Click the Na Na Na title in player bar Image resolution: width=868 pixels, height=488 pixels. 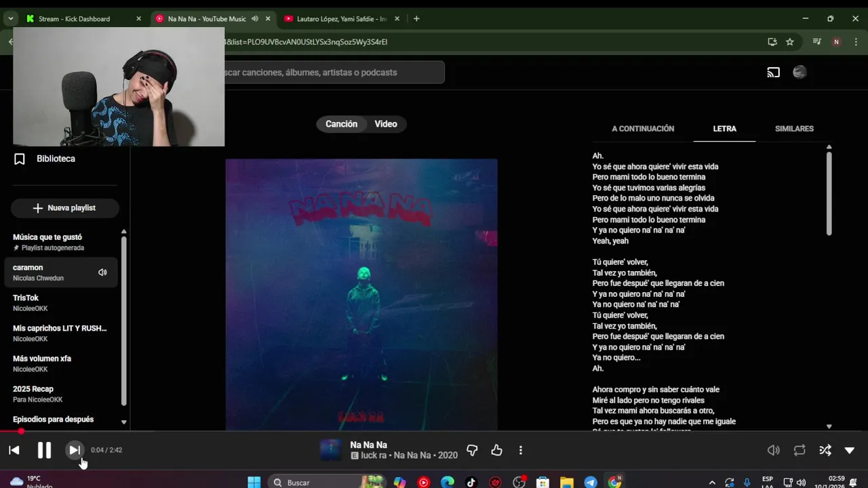[x=368, y=445]
